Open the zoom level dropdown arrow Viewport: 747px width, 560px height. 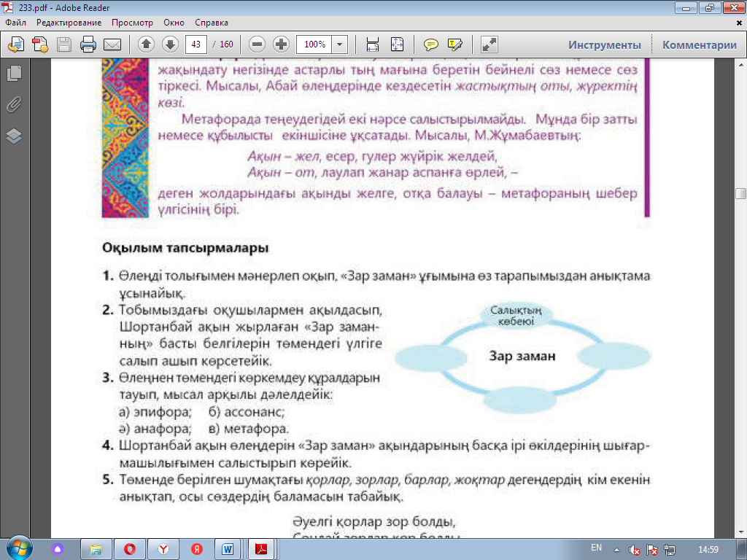(x=340, y=44)
